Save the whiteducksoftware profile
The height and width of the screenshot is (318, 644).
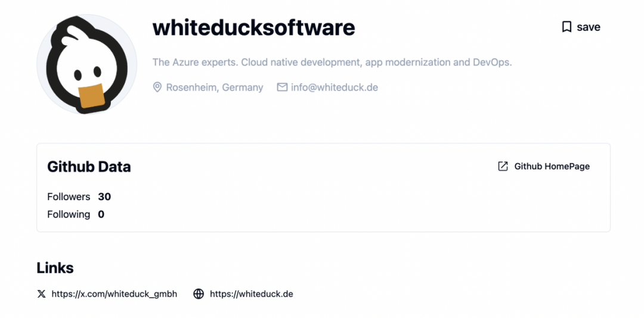point(581,27)
